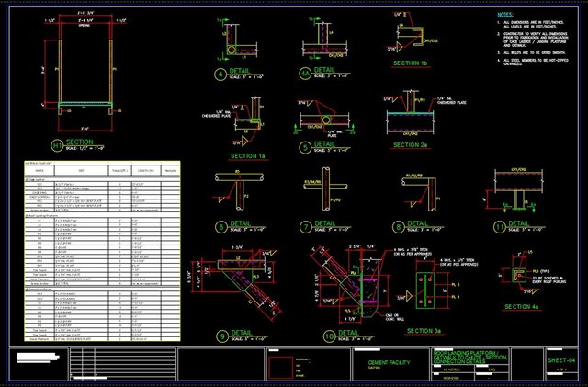This screenshot has width=588, height=387.
Task: Select the SECTION 1b title text
Action: point(411,63)
